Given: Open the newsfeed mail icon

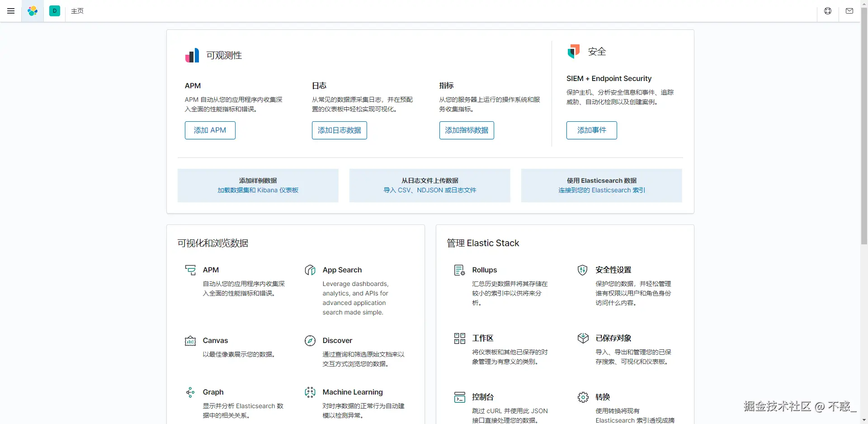Looking at the screenshot, I should [x=849, y=11].
